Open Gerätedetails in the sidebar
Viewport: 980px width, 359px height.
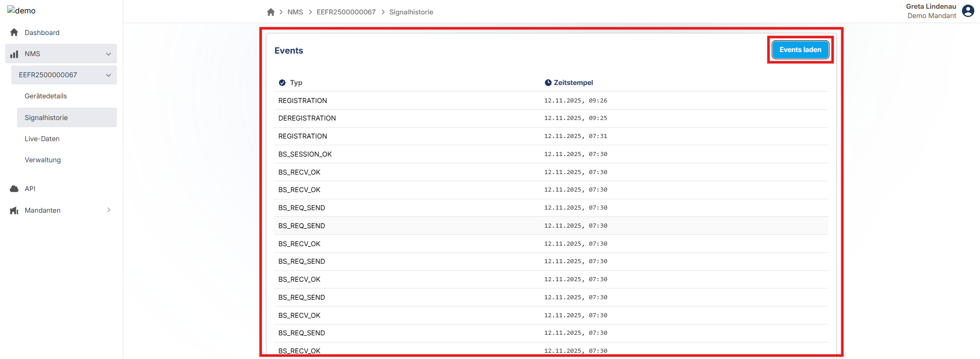pos(46,96)
